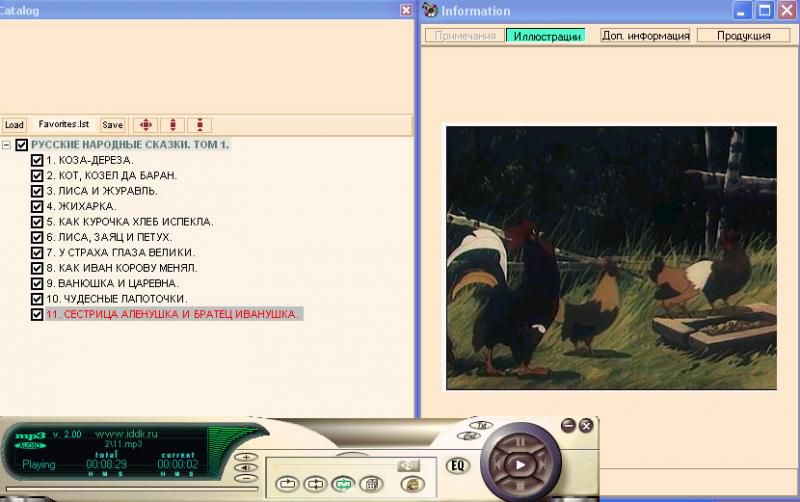Uncheck "9. ВАНЮШКА И ЦАРЕВНА" checkbox
Image resolution: width=800 pixels, height=502 pixels.
(x=37, y=283)
